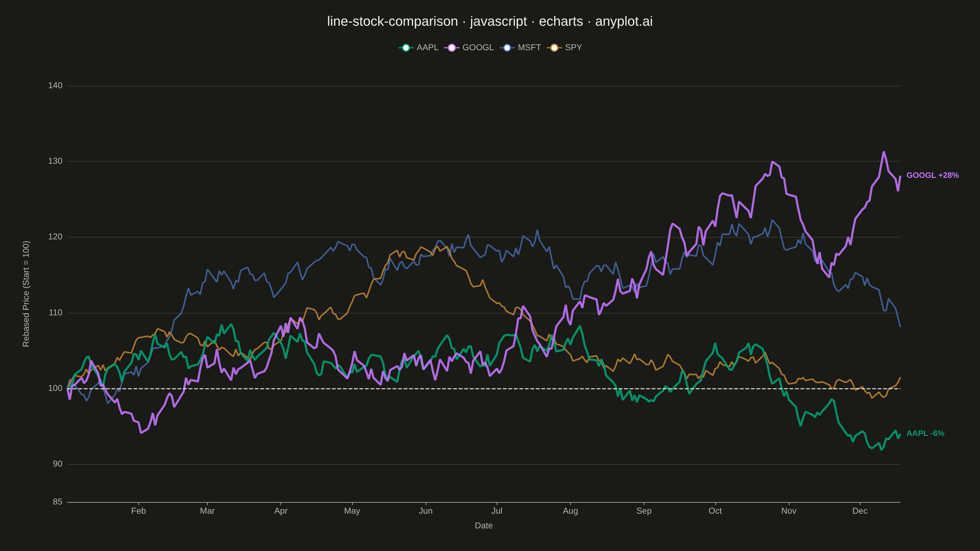Click the Apr x-axis label
The width and height of the screenshot is (980, 551).
(281, 511)
